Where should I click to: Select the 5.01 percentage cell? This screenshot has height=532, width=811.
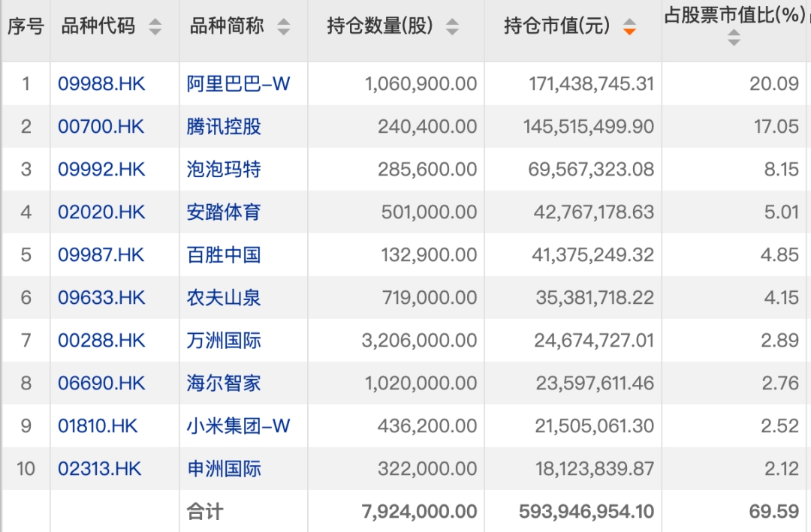pos(782,212)
